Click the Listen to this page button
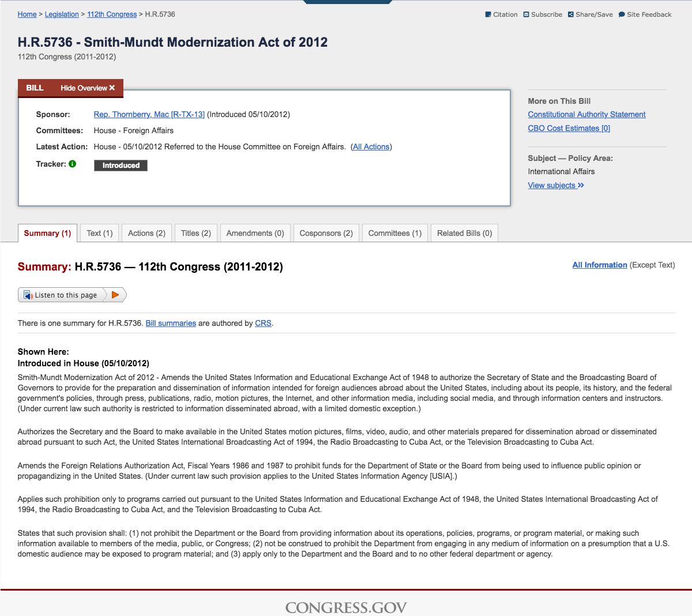The width and height of the screenshot is (692, 616). coord(72,295)
